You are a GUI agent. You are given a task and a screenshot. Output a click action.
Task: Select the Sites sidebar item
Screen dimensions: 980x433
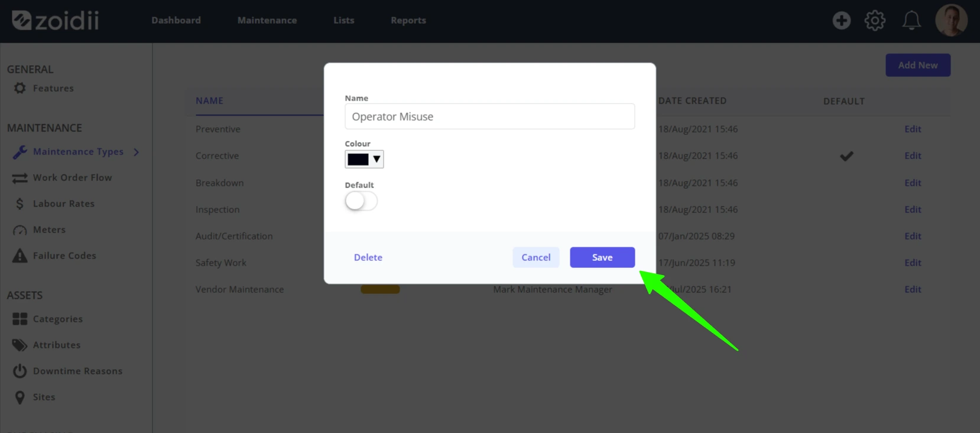(44, 397)
